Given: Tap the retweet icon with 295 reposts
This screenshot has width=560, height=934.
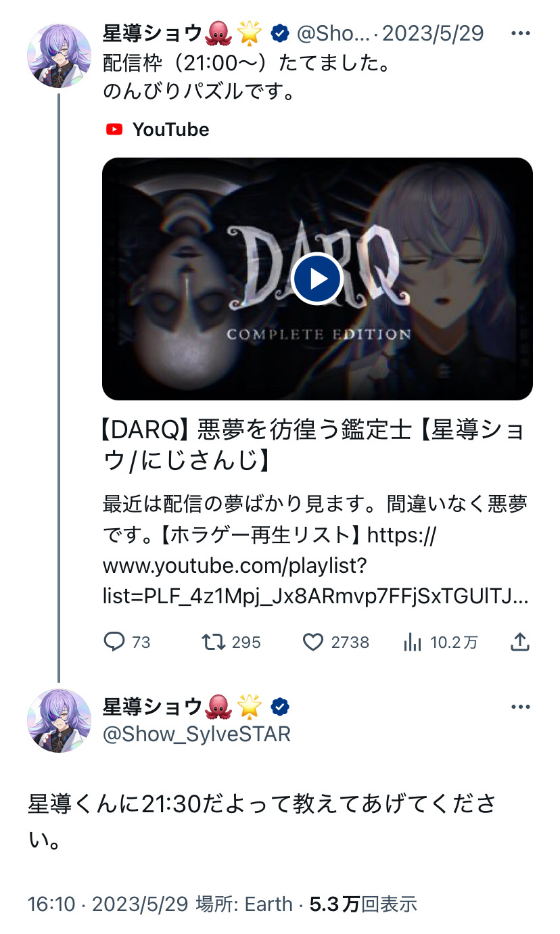Looking at the screenshot, I should (x=214, y=641).
